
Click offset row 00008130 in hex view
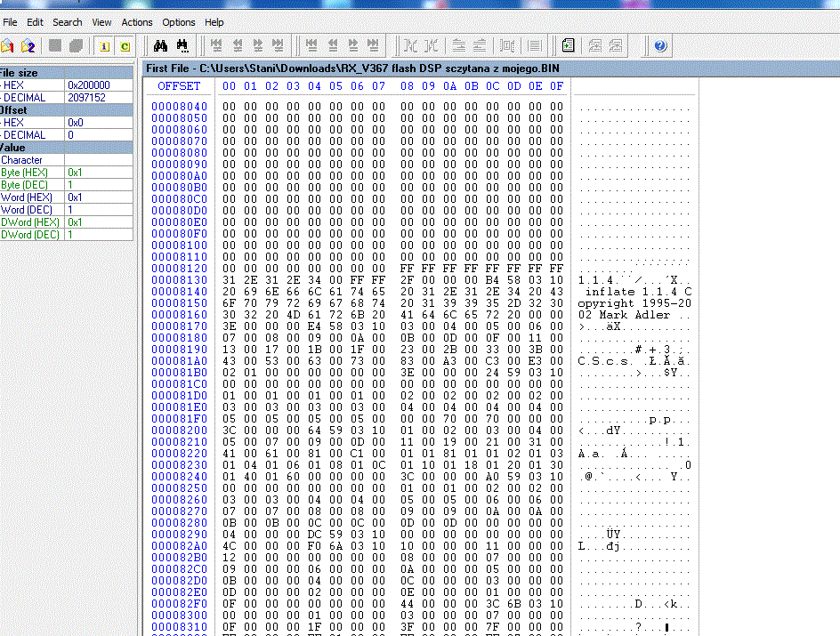pos(179,280)
